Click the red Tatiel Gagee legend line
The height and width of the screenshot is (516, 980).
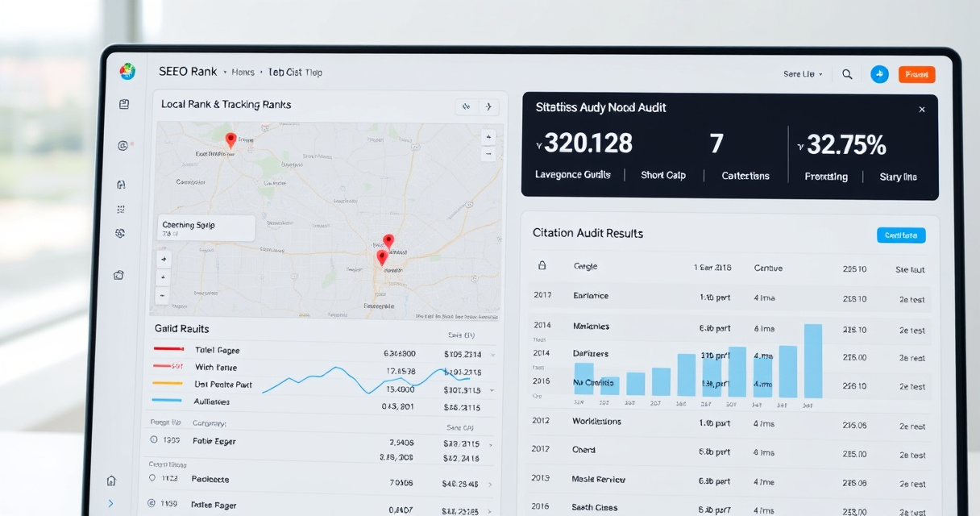168,350
